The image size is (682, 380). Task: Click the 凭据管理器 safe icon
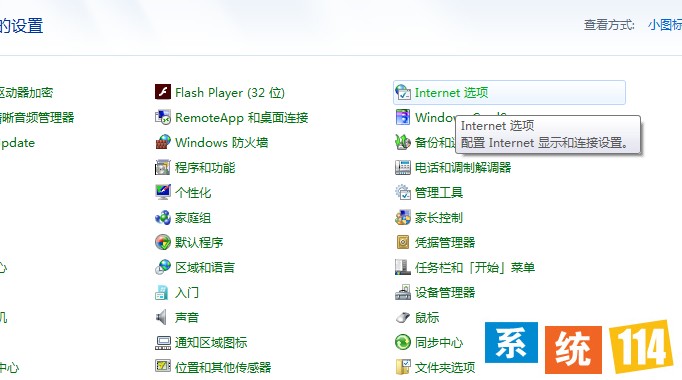(403, 242)
